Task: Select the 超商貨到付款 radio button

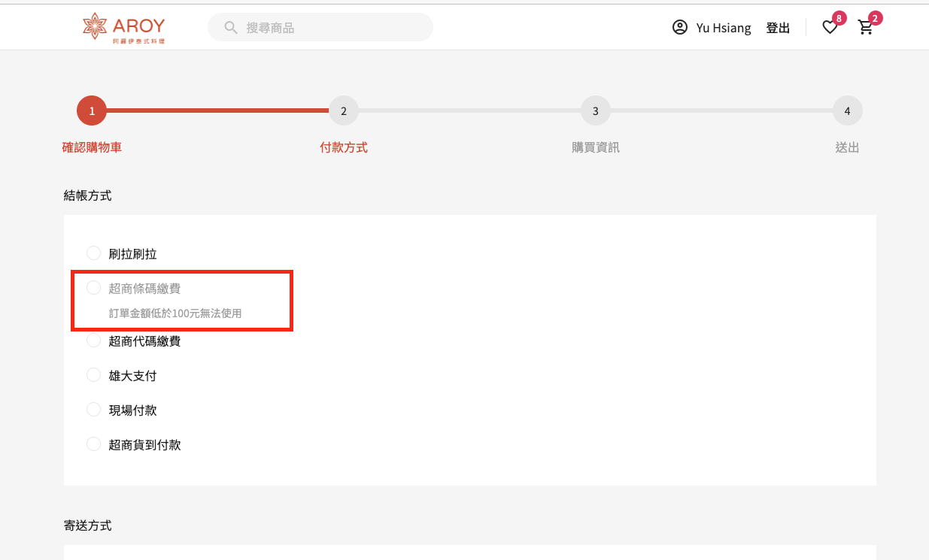Action: coord(94,444)
